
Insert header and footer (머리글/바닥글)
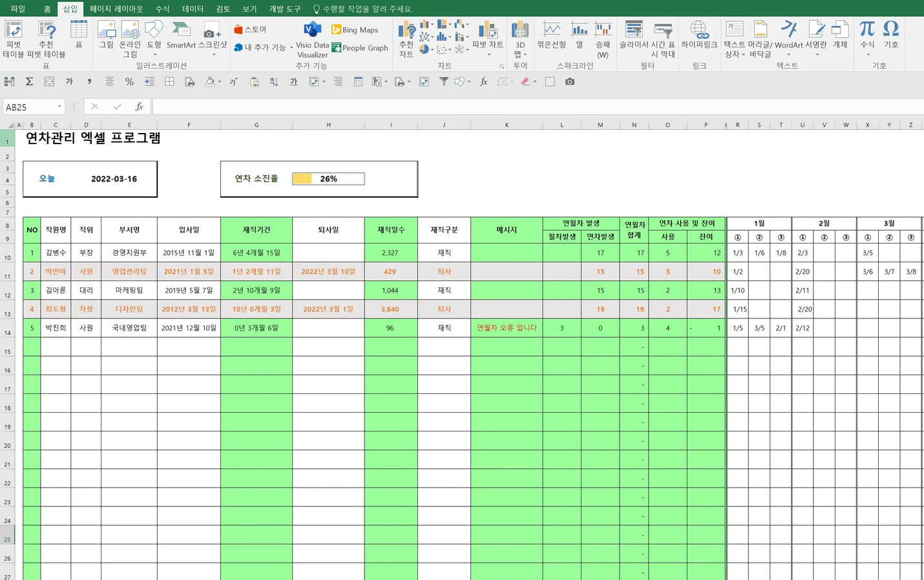[761, 39]
